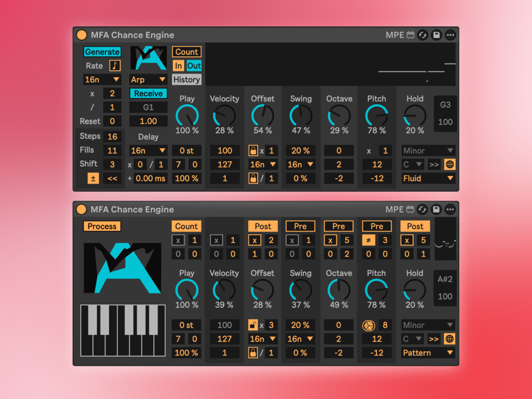Open the Arp mode dropdown

[148, 80]
